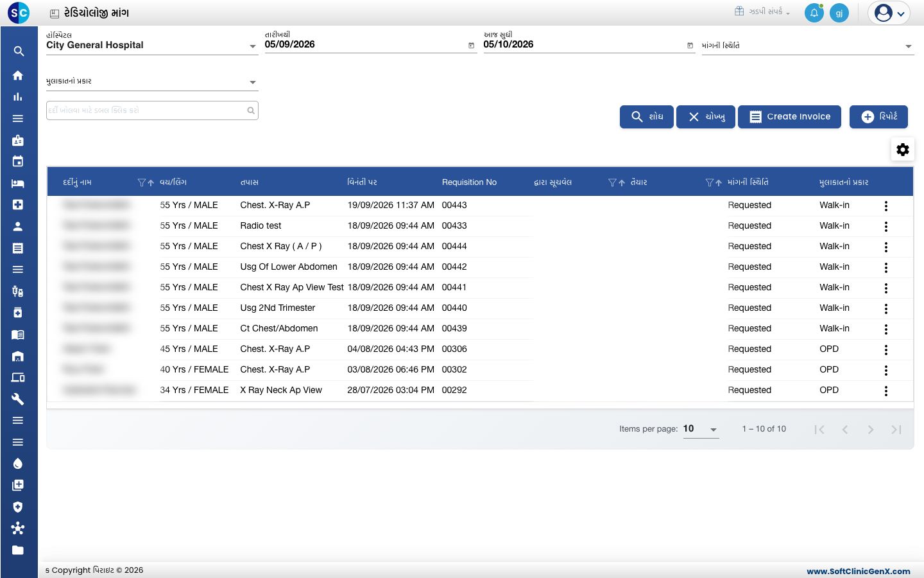Open the bar chart dashboard sidebar icon
Viewport: 924px width, 578px height.
(x=18, y=97)
